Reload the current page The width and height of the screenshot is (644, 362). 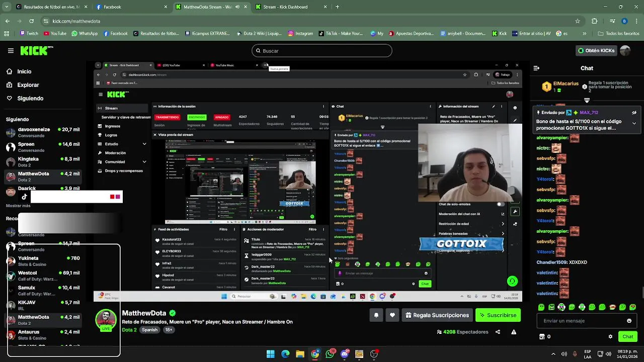point(32,21)
